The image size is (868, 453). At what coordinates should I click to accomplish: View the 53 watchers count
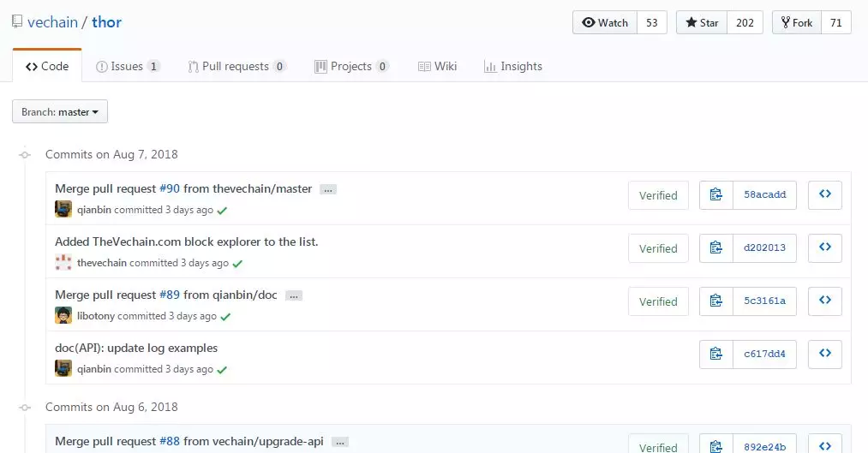coord(652,22)
